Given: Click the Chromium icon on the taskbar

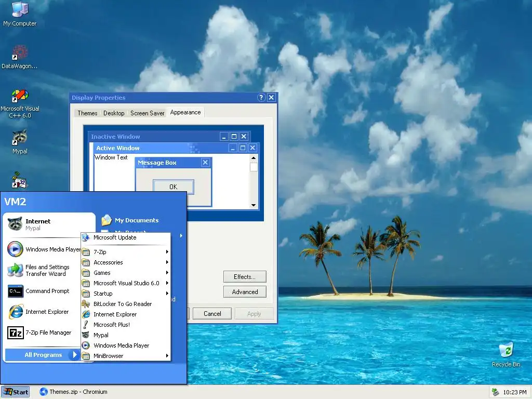Looking at the screenshot, I should (44, 392).
